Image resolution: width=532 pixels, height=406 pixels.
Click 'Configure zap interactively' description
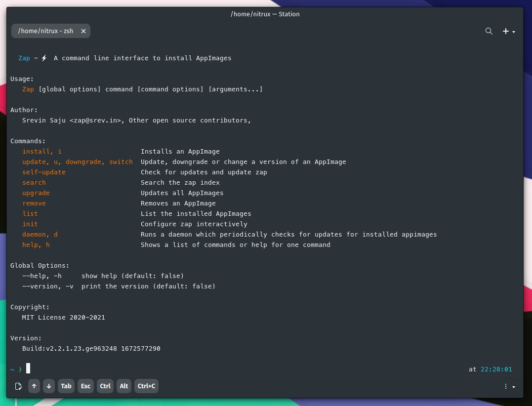click(x=194, y=224)
